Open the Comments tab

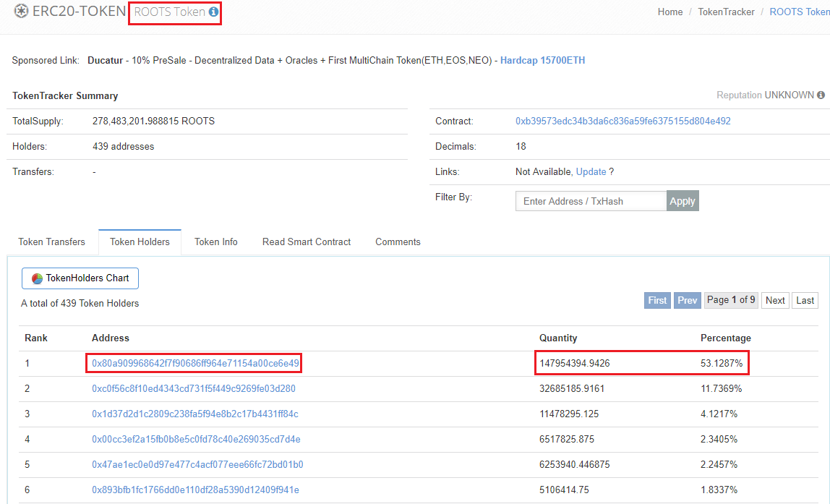point(398,242)
